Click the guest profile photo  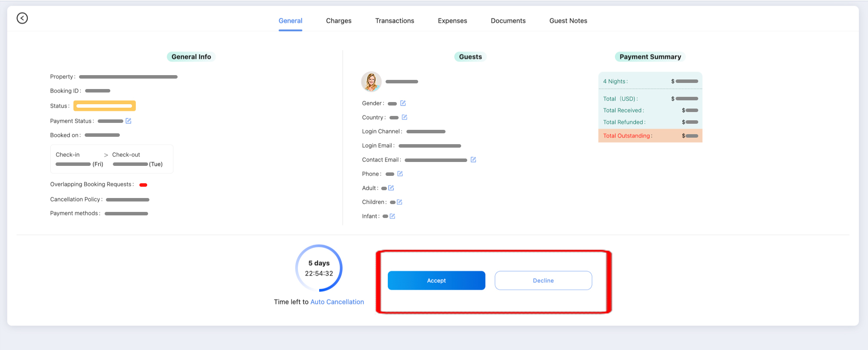tap(371, 82)
